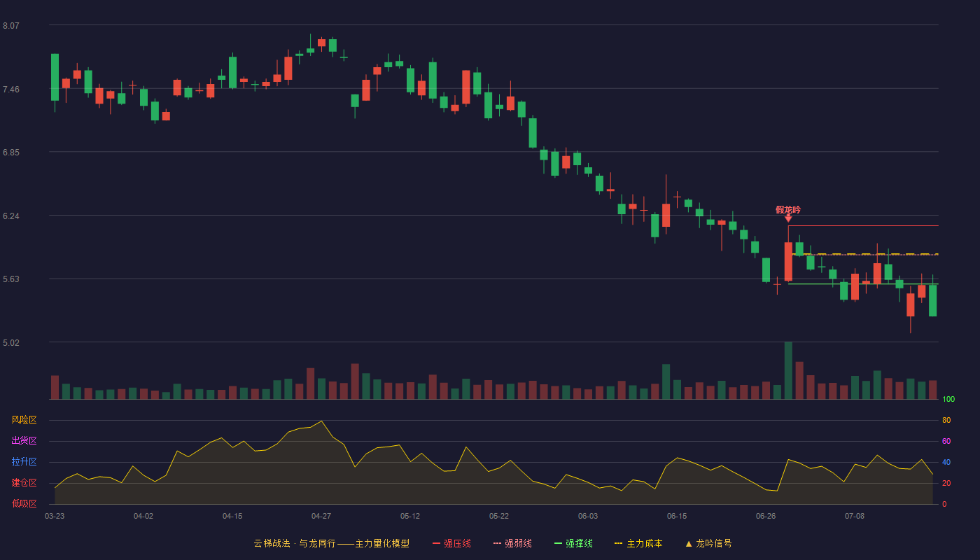Click the 7.46 price axis label
980x560 pixels.
click(x=11, y=90)
